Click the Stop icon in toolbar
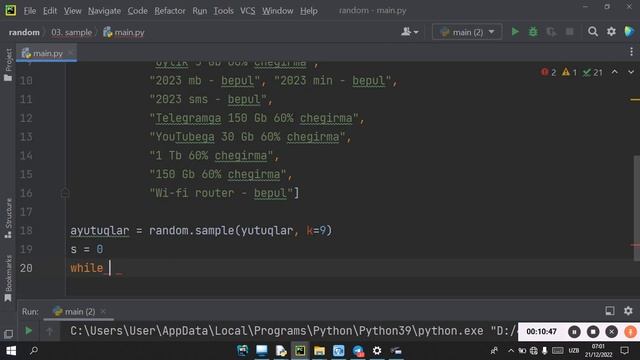 pos(569,32)
